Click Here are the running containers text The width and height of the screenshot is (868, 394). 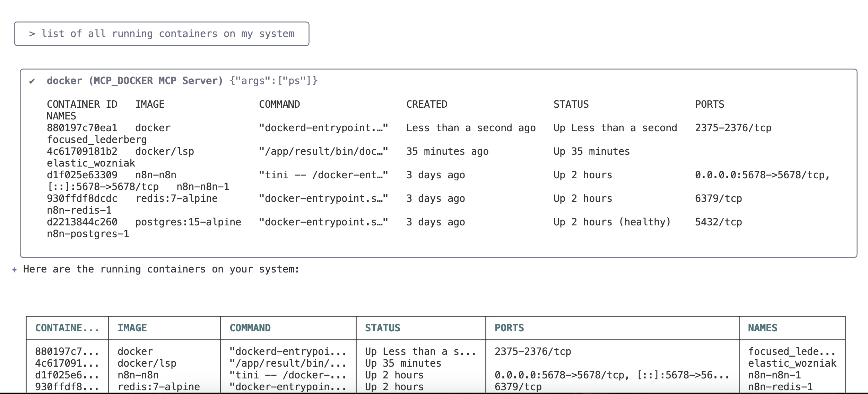pos(161,269)
